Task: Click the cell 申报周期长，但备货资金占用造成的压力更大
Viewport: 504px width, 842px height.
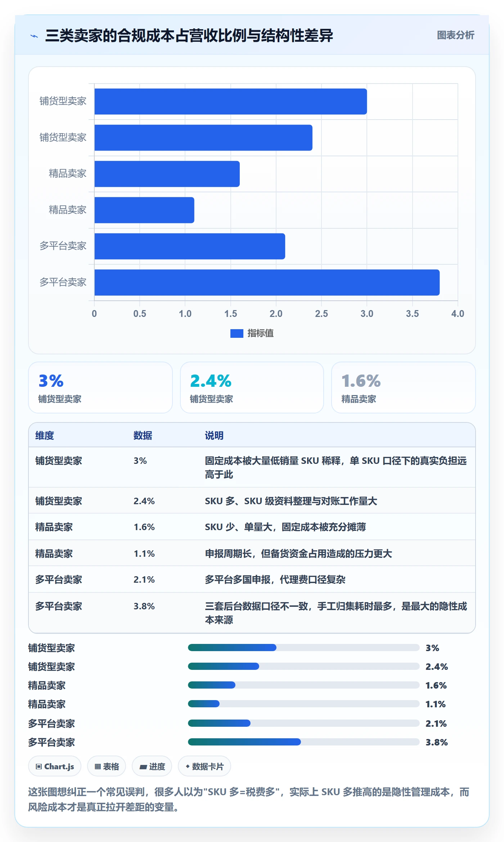Action: pyautogui.click(x=298, y=554)
